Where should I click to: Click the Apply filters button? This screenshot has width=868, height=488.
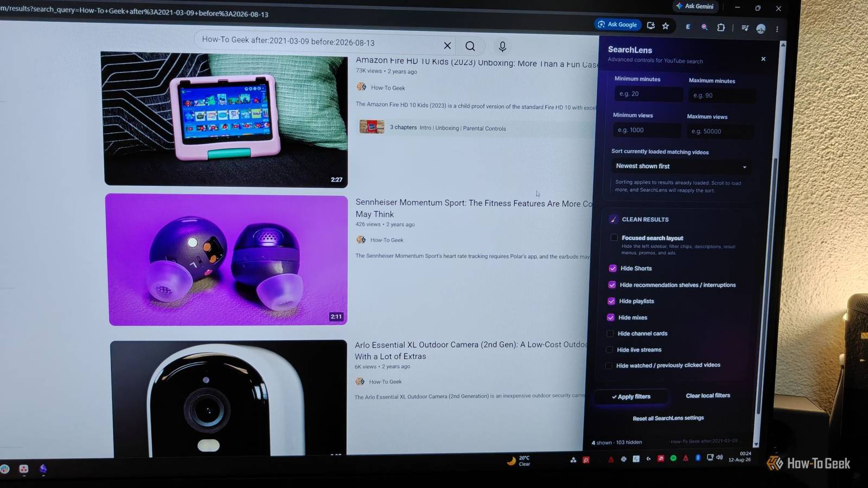(x=631, y=397)
